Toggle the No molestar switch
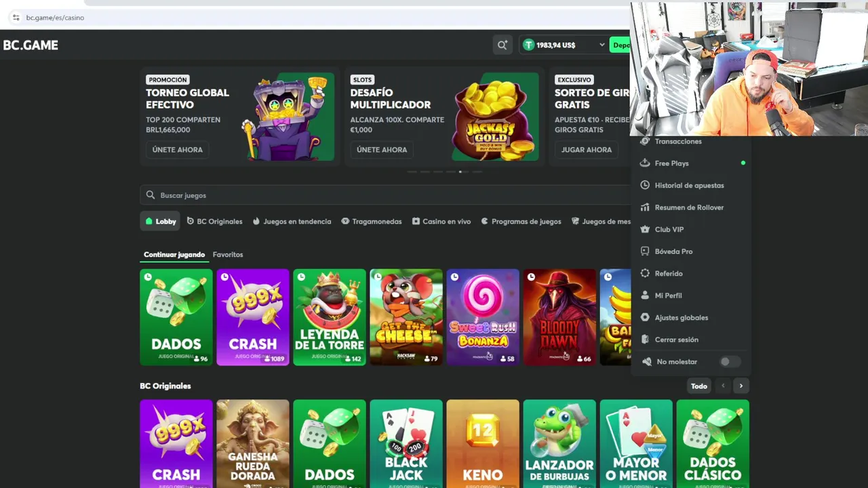Screen dimensions: 868x488 [730, 362]
